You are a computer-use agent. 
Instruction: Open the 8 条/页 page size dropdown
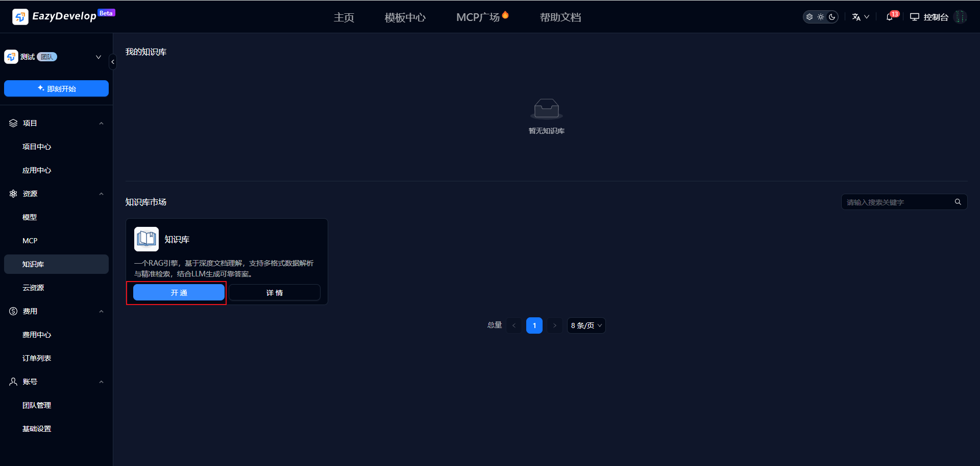point(586,325)
